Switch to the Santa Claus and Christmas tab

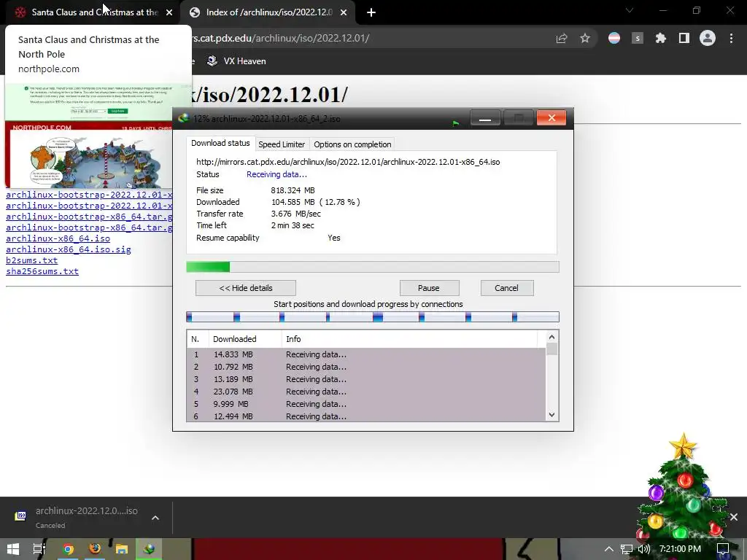pyautogui.click(x=94, y=12)
